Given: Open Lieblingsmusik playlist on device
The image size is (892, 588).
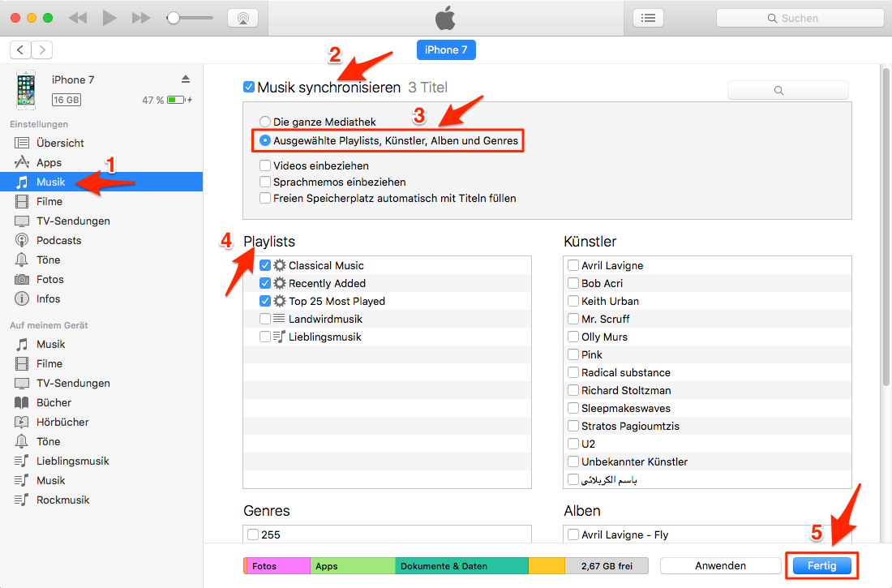Looking at the screenshot, I should (x=101, y=461).
